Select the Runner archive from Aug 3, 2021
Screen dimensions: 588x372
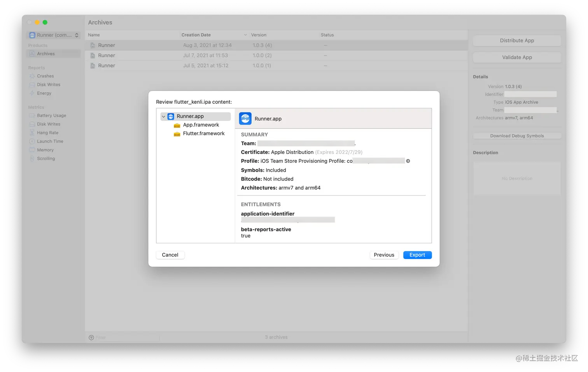point(276,45)
